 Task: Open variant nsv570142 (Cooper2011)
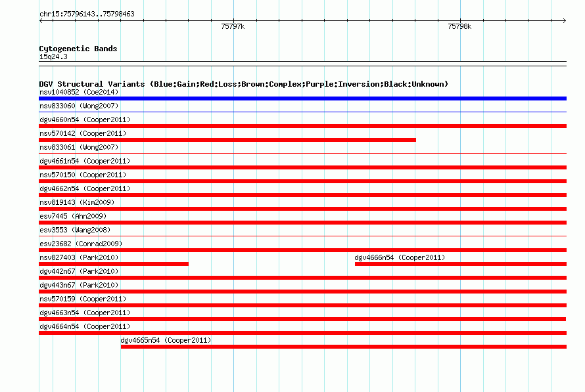[x=83, y=133]
